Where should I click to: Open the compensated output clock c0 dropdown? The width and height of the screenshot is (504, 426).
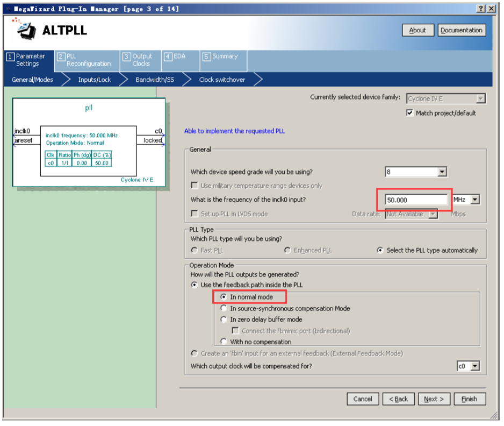pyautogui.click(x=469, y=366)
